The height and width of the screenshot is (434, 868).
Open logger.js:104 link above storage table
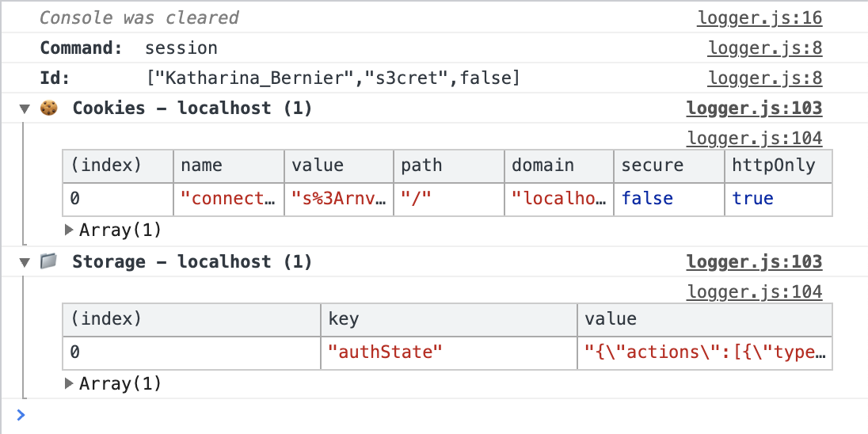(x=754, y=293)
